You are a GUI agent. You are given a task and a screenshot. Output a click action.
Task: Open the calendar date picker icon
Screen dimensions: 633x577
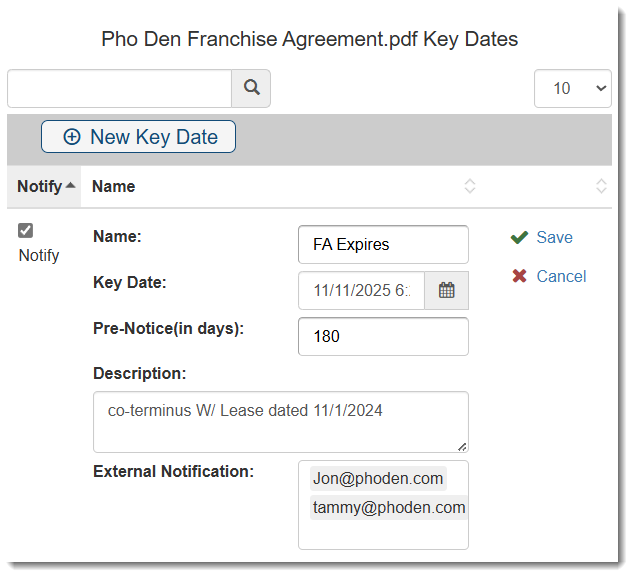tap(447, 291)
